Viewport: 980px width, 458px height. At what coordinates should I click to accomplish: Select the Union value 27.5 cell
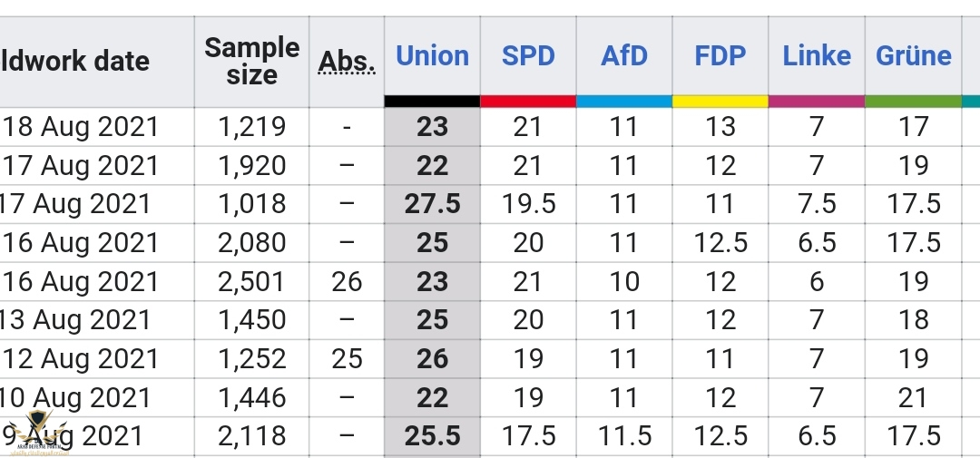(x=432, y=204)
